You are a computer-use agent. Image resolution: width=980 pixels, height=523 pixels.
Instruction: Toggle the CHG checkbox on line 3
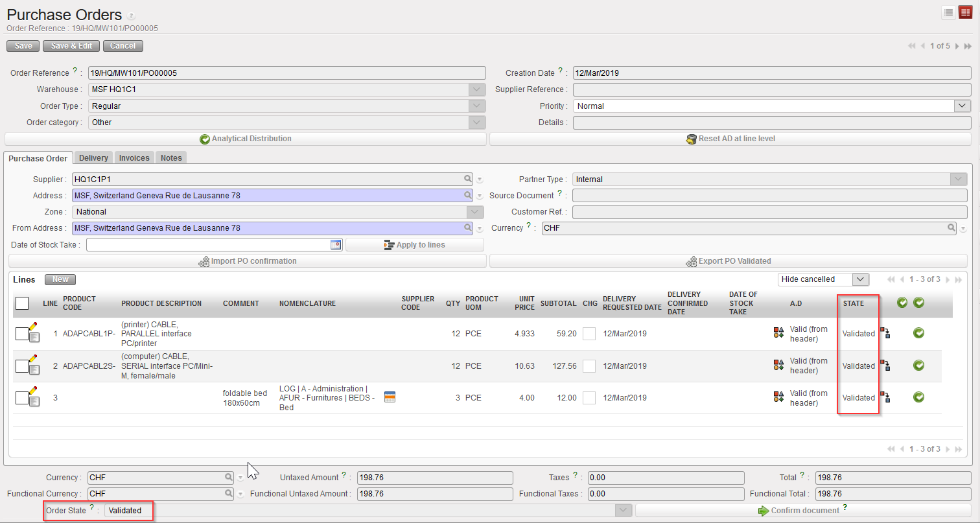tap(589, 398)
